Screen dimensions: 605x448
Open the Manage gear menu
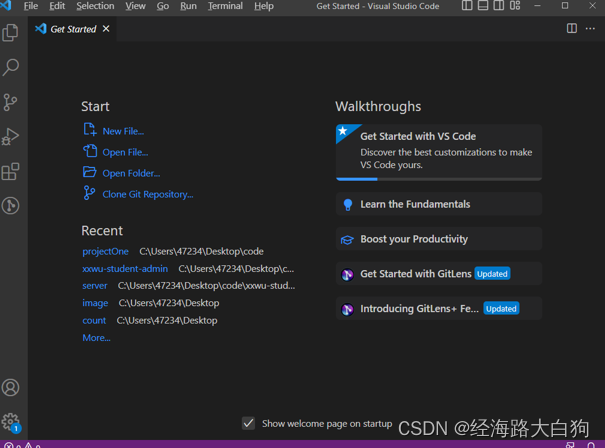[11, 423]
